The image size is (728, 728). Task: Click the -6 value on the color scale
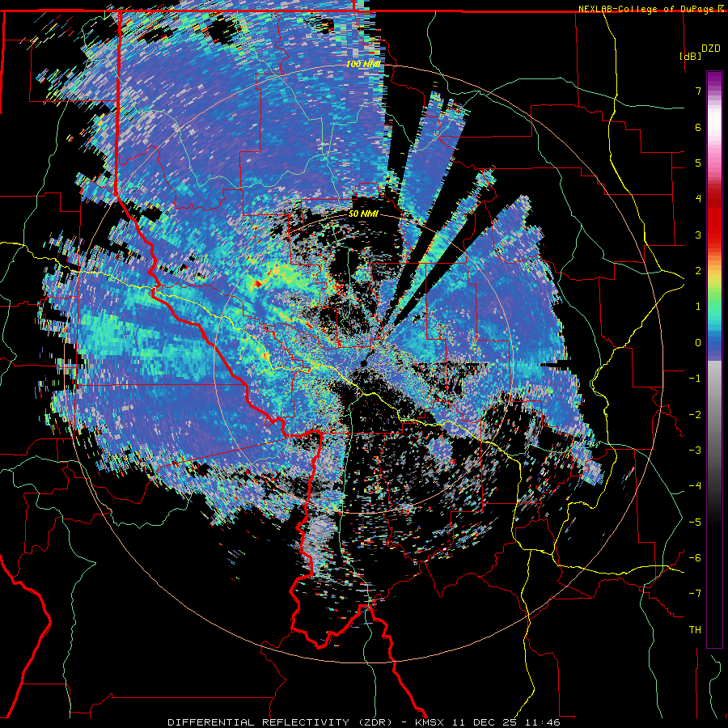[695, 558]
